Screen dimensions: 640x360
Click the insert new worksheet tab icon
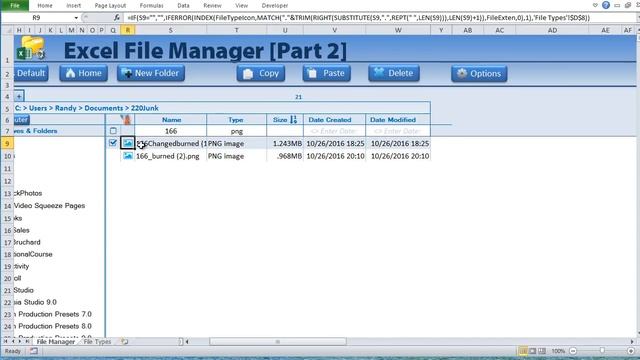click(124, 342)
